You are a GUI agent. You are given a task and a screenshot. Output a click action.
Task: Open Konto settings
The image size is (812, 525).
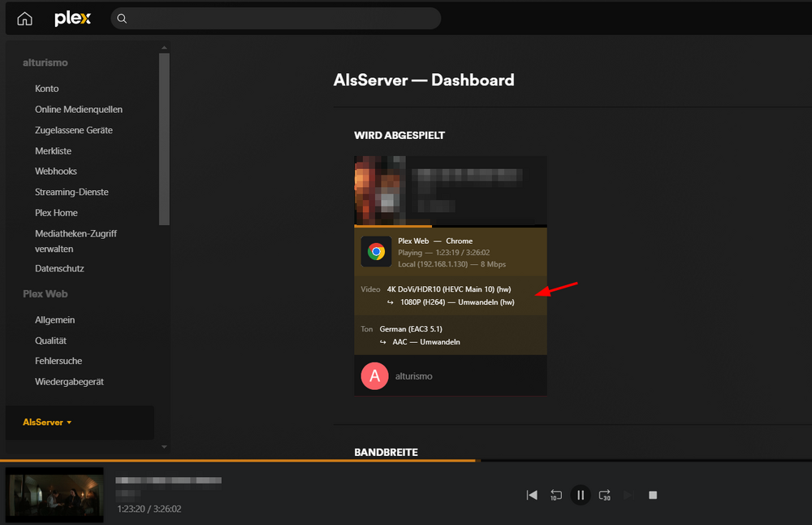pyautogui.click(x=46, y=89)
